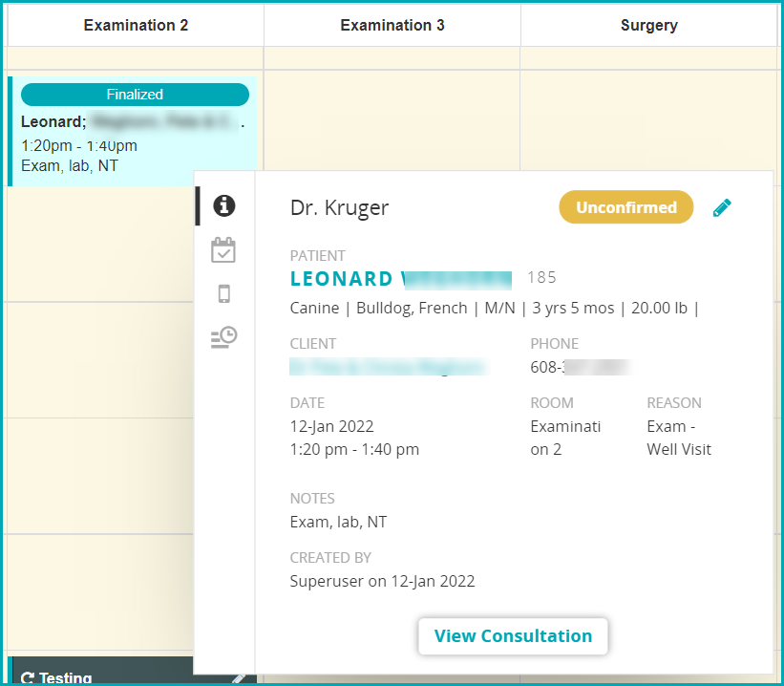The height and width of the screenshot is (686, 784).
Task: Open the appointment info tab icon
Action: coord(224,205)
